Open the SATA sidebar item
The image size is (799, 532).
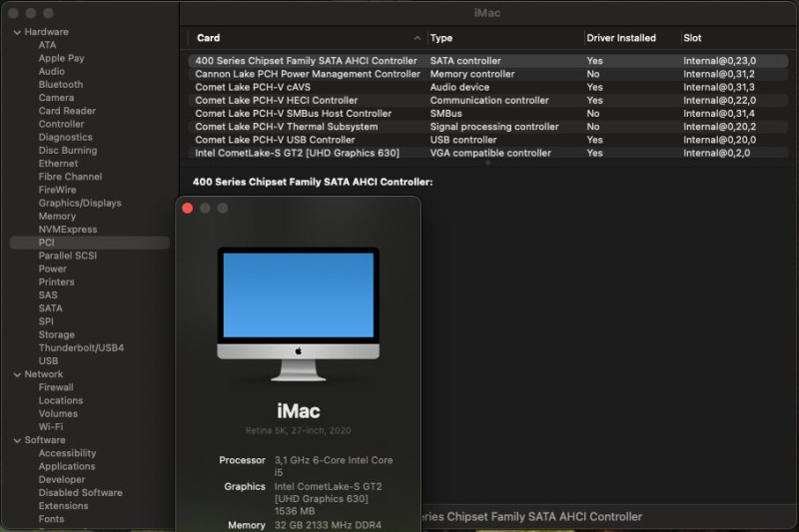click(51, 308)
